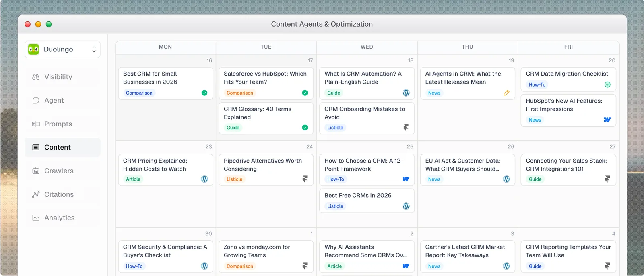Click WordPress icon on CRM Pricing Explained card
This screenshot has height=276, width=644.
point(204,179)
